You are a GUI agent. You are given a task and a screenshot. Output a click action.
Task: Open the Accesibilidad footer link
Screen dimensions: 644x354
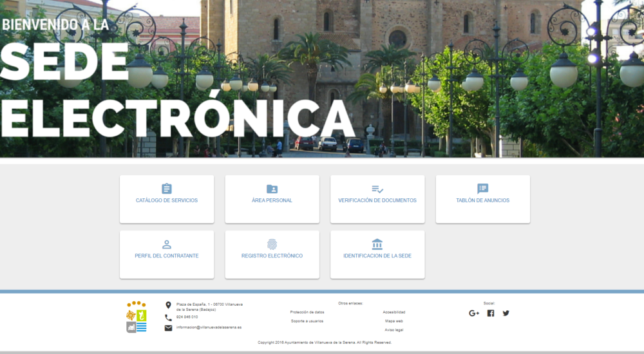click(x=394, y=312)
